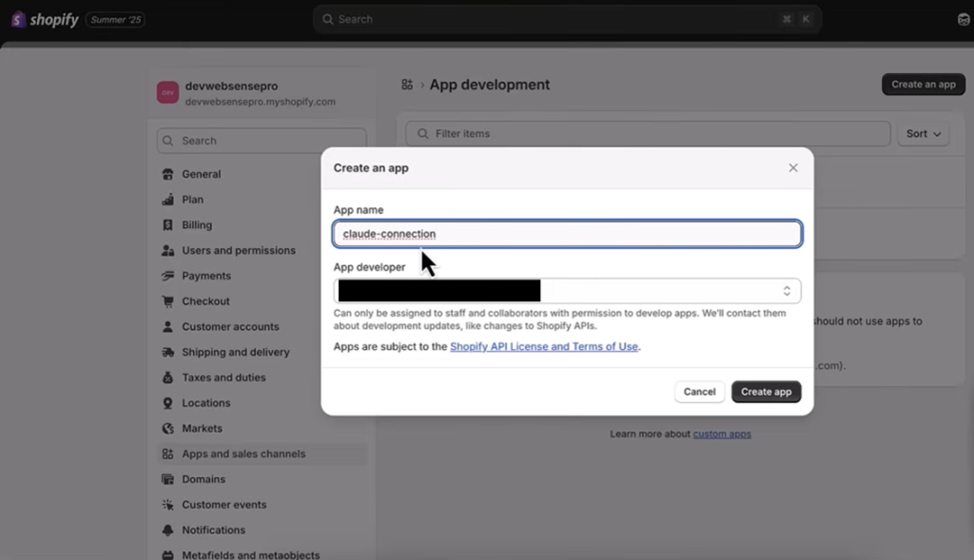The width and height of the screenshot is (974, 560).
Task: Click the App name input field
Action: coord(567,234)
